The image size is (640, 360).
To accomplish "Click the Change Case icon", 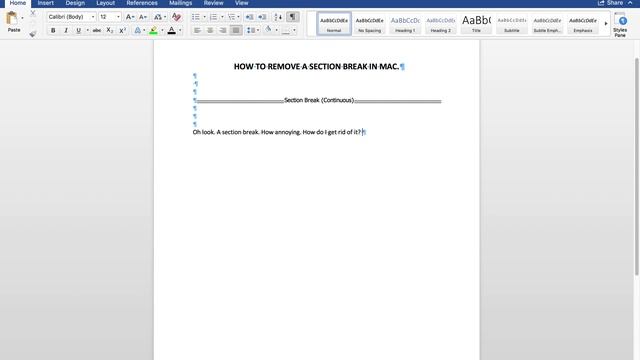I will 158,17.
